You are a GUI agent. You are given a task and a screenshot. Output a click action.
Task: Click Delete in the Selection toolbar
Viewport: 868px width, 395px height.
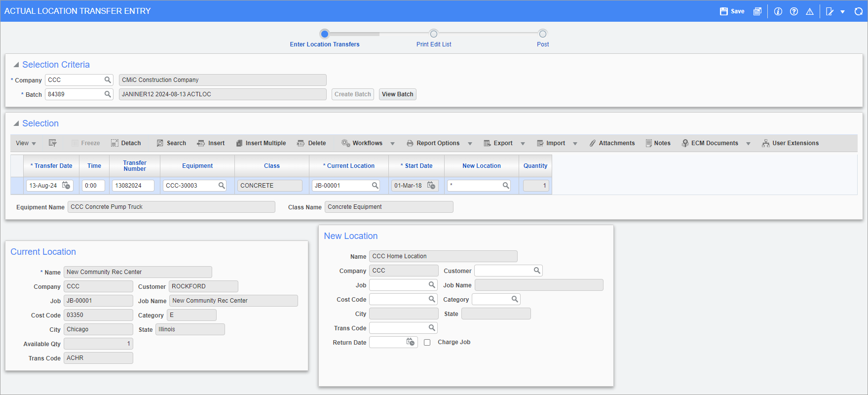click(311, 143)
